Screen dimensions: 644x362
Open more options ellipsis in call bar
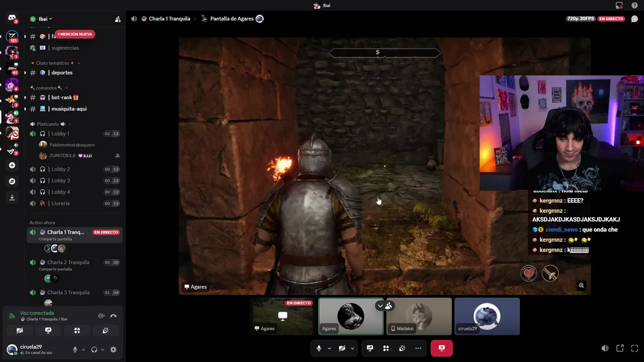418,348
